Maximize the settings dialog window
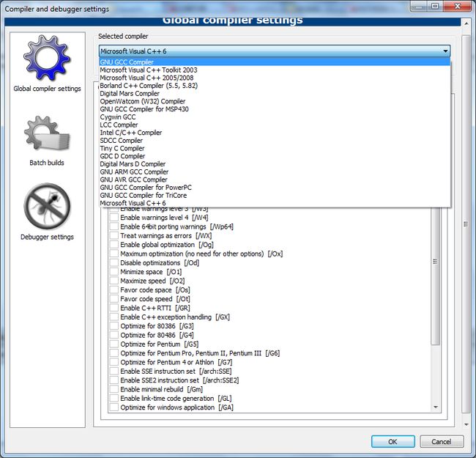476x458 pixels. [435, 6]
